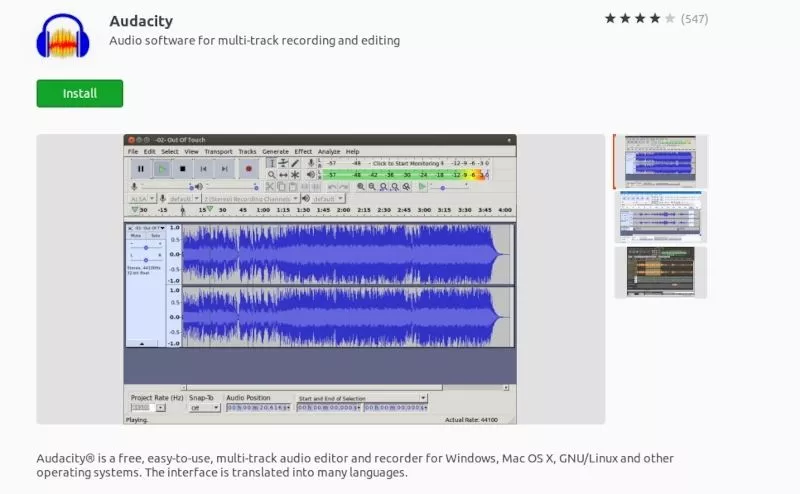
Task: Click the recording volume slider
Action: click(166, 187)
